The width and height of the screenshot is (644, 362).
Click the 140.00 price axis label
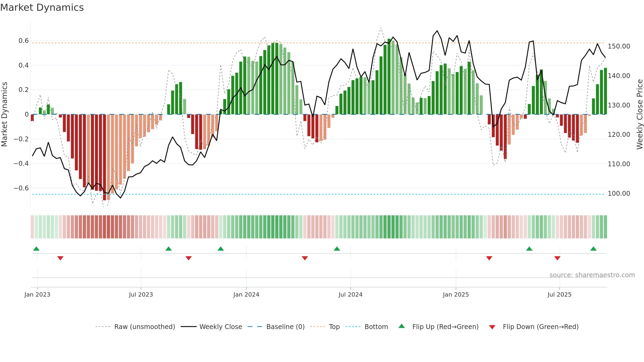click(x=619, y=76)
